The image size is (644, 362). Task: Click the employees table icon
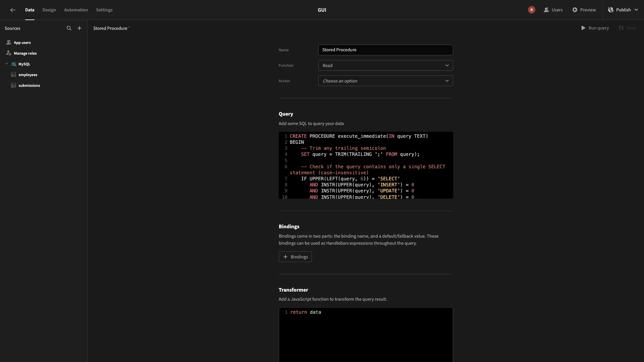(x=13, y=75)
